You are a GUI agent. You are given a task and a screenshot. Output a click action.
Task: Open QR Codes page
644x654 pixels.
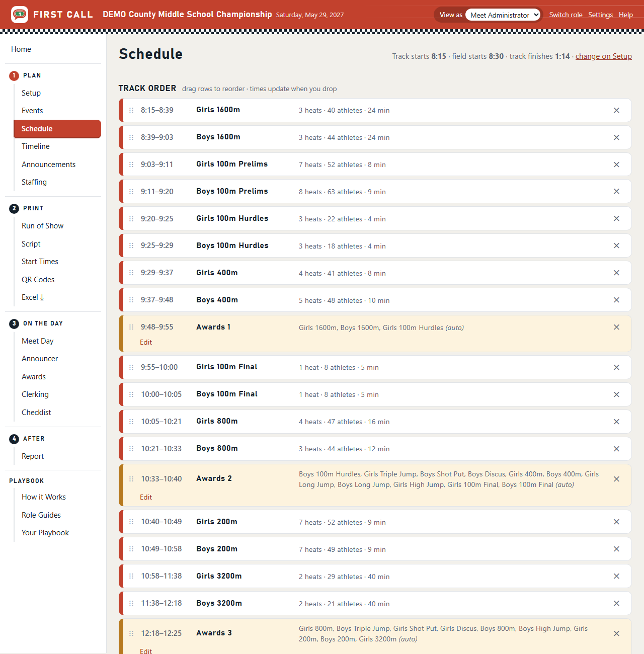click(38, 280)
